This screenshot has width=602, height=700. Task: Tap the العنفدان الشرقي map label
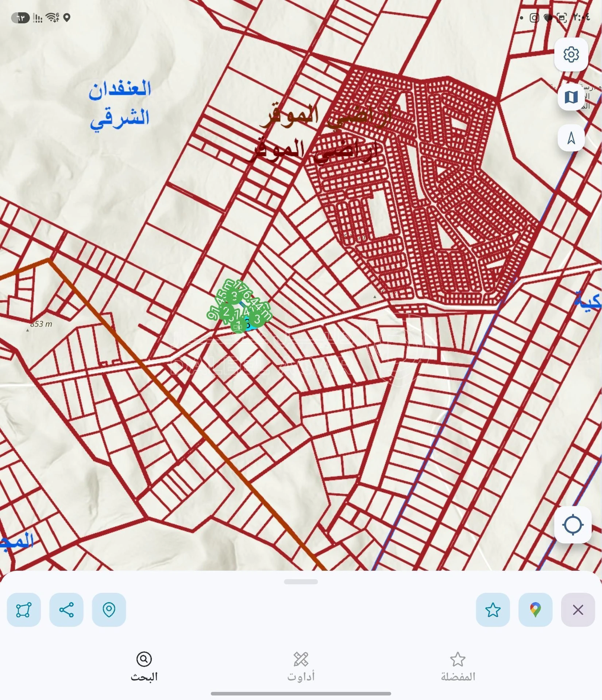[120, 105]
